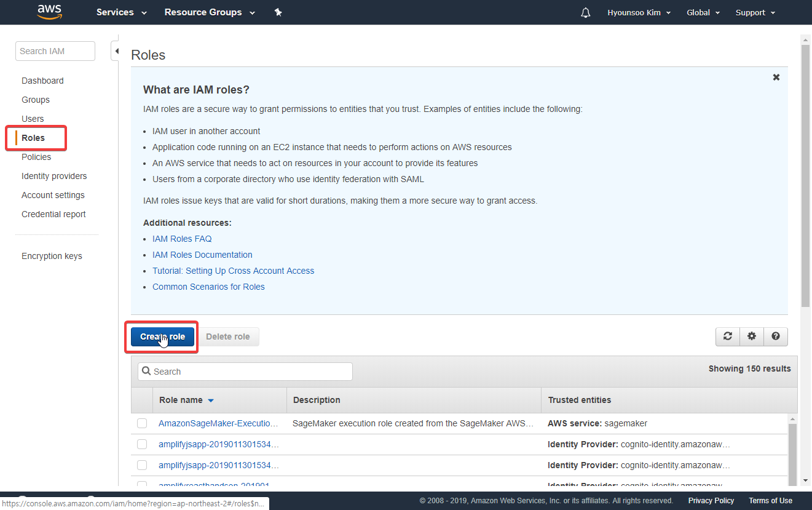
Task: Select Users in the sidebar
Action: pos(33,119)
